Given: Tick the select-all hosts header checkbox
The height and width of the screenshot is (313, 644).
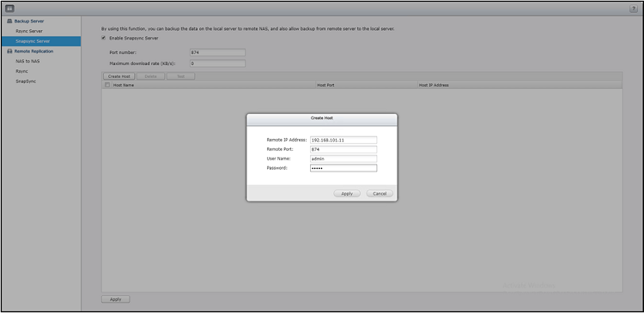Looking at the screenshot, I should (107, 85).
